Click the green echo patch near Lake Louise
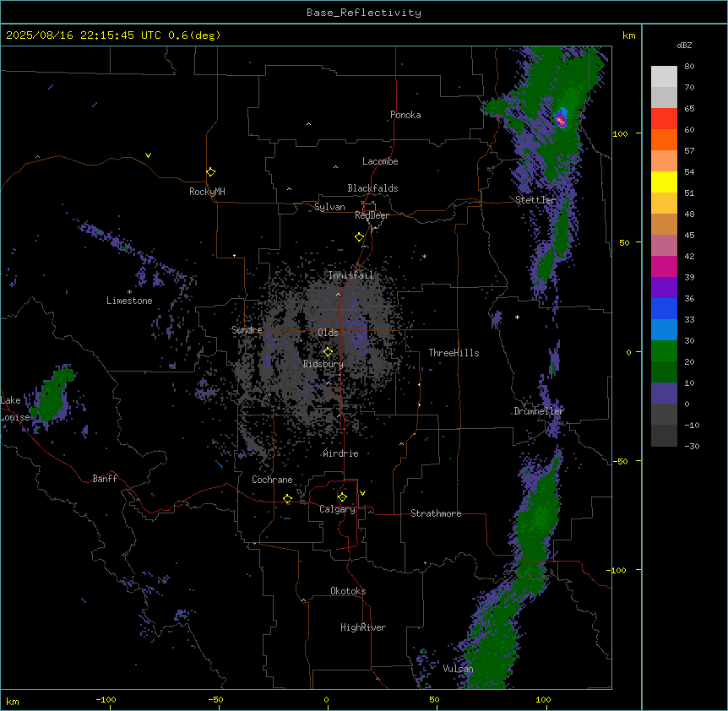 pos(52,393)
